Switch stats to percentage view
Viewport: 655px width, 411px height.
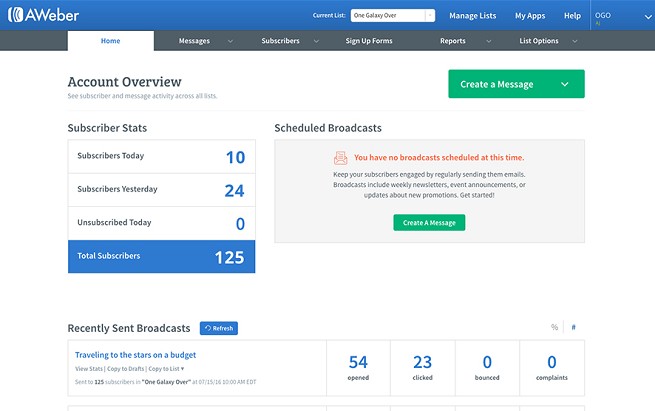(x=554, y=327)
